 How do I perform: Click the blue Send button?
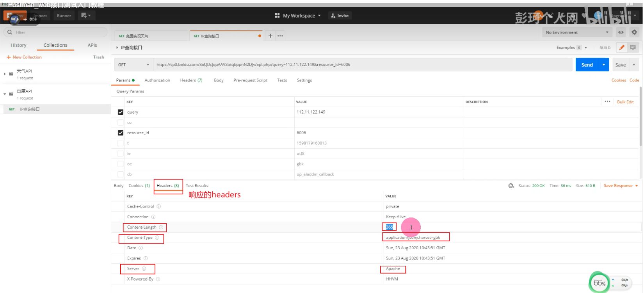point(587,65)
